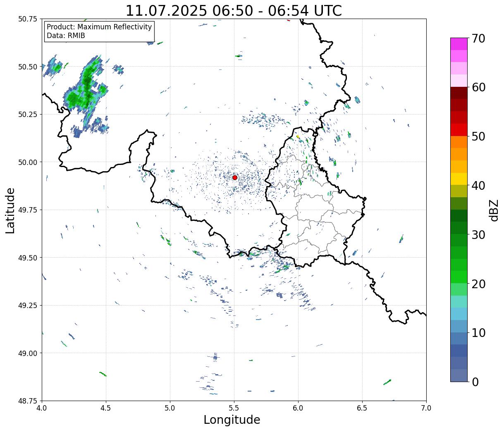
Task: Click the colorbar tick label 30
Action: pos(478,234)
